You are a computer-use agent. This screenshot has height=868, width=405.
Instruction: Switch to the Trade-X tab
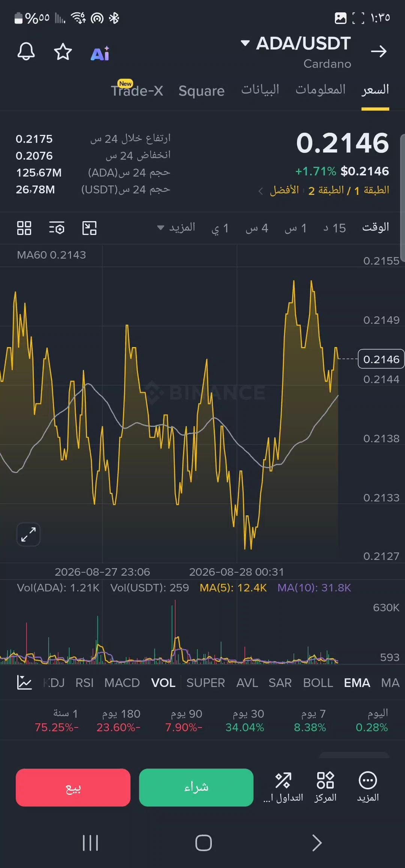point(137,91)
